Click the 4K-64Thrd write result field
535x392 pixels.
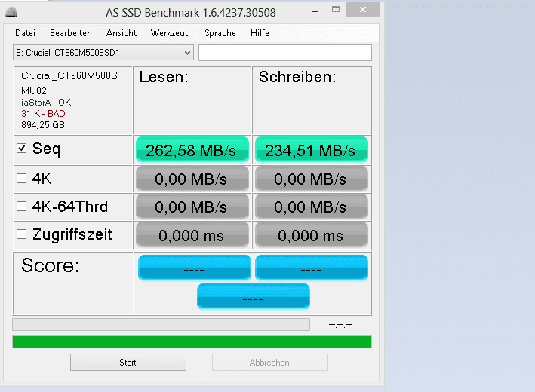tap(312, 207)
